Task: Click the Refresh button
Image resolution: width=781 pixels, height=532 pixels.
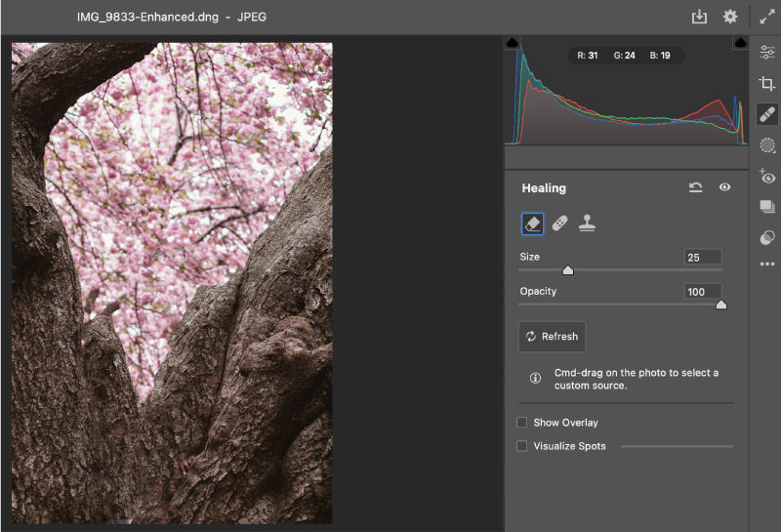Action: coord(552,337)
